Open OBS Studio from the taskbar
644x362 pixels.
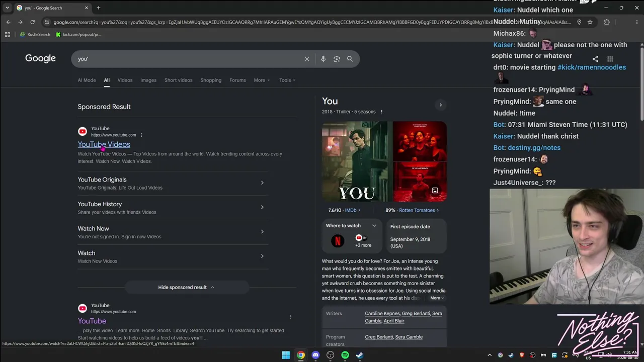pyautogui.click(x=330, y=355)
